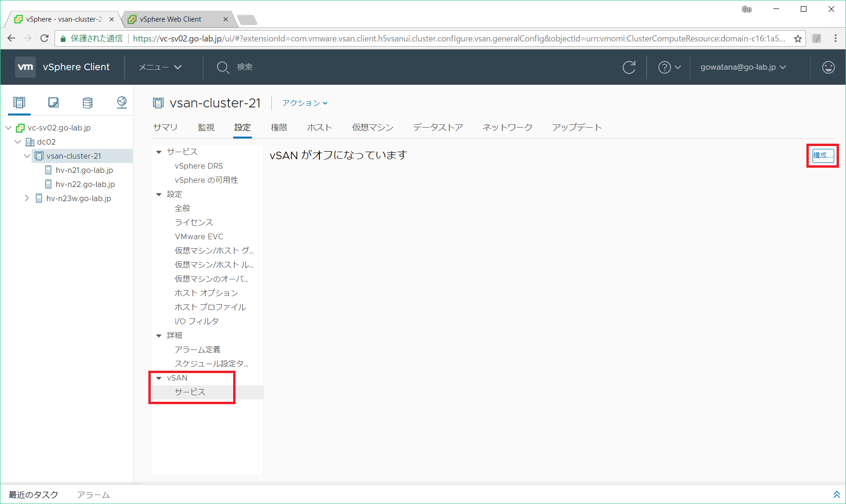Switch to the サマリ tab
This screenshot has width=846, height=504.
(x=165, y=127)
